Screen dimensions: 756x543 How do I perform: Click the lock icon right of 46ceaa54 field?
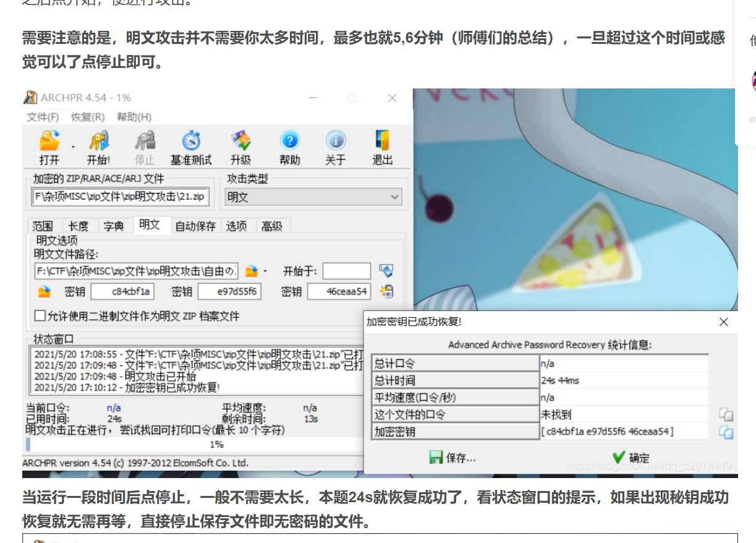pos(386,291)
